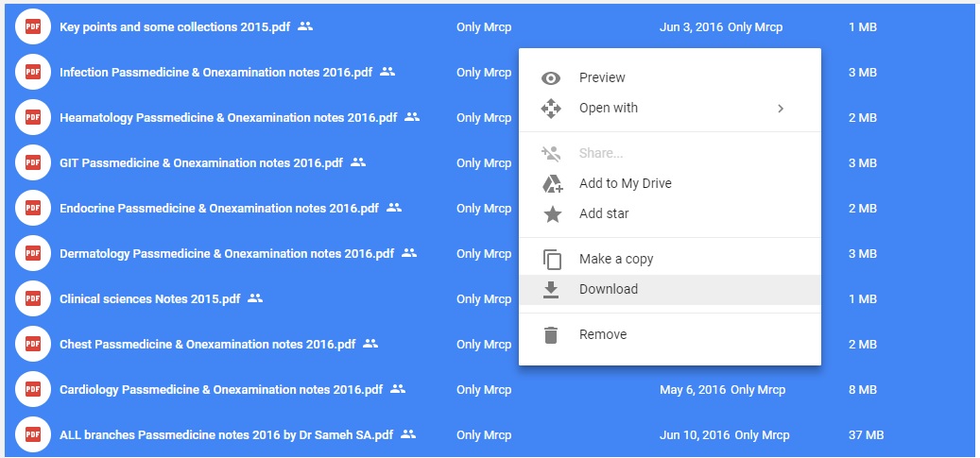Expand the Open with submenu chevron
Viewport: 980px width, 458px height.
(x=780, y=108)
